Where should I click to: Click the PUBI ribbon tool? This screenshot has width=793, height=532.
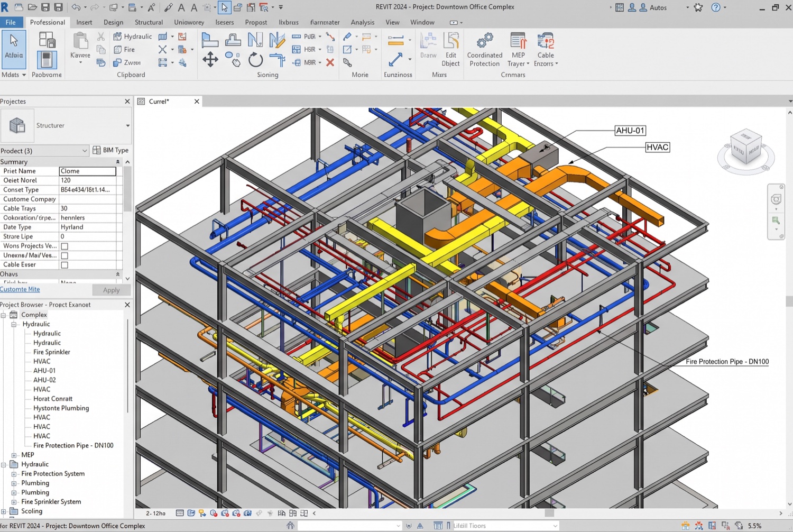307,36
